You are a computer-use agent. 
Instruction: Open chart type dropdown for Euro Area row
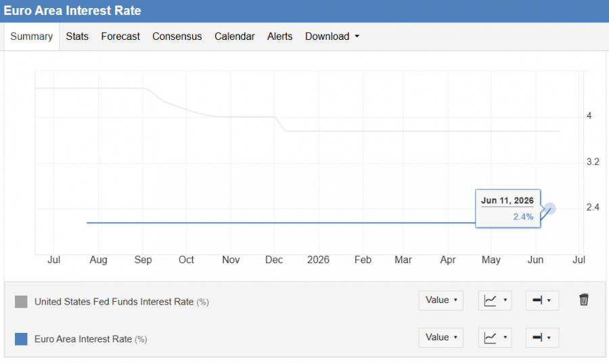(495, 338)
